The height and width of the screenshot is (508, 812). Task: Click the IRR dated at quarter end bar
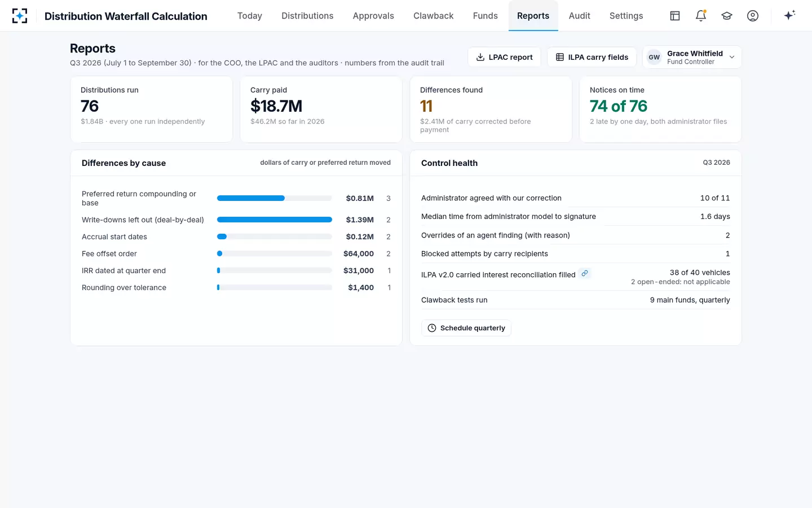[x=275, y=270]
